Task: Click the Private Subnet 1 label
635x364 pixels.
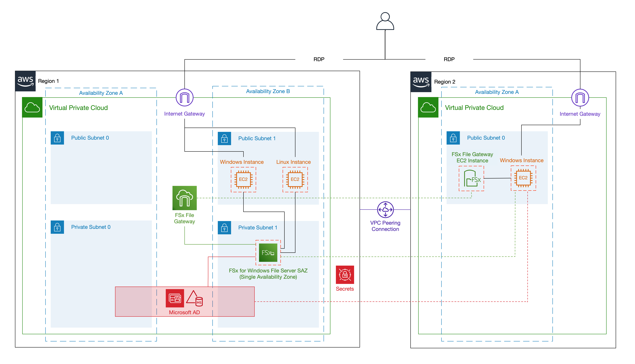Action: 258,228
